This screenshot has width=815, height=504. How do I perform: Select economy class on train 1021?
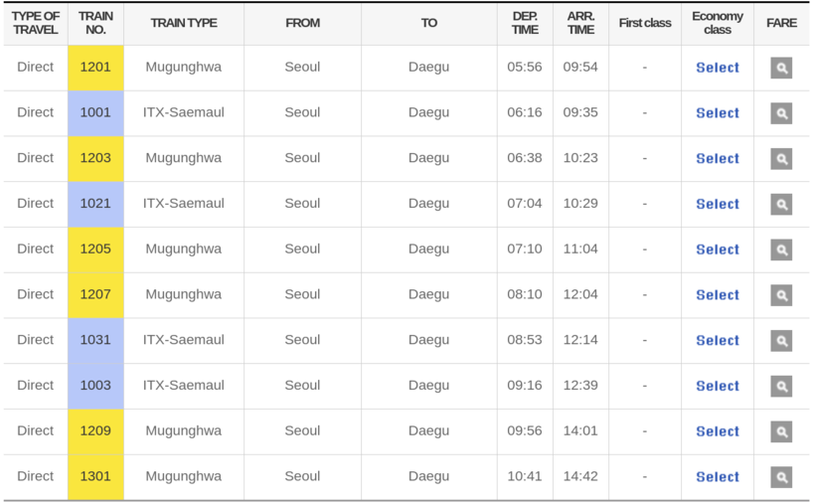pos(718,204)
